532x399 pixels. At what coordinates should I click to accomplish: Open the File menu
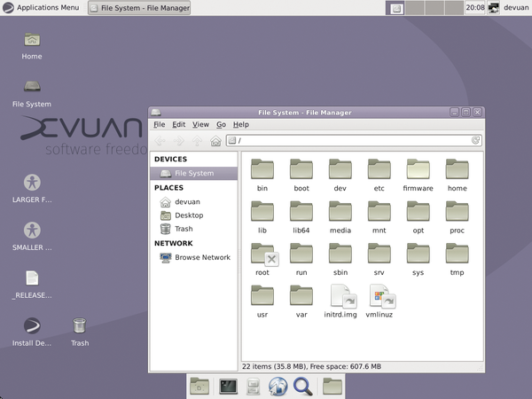click(159, 124)
